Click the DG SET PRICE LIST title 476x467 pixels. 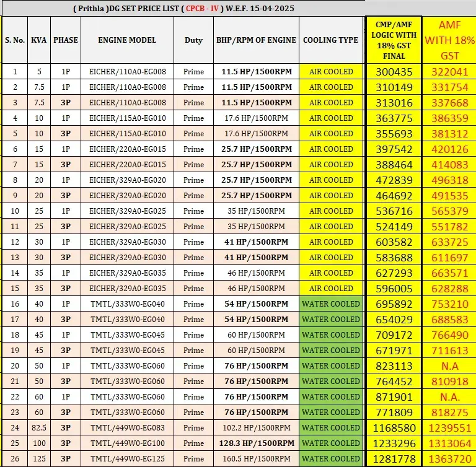183,8
